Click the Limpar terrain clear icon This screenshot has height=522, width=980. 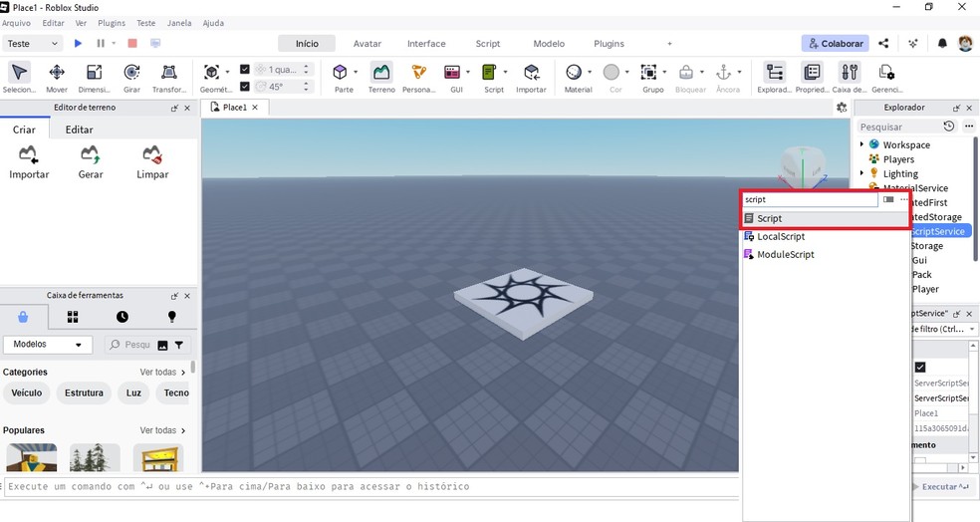[152, 162]
